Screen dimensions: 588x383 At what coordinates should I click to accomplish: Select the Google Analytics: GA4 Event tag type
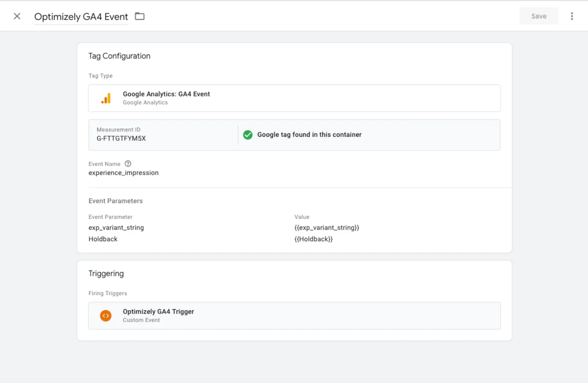[294, 98]
